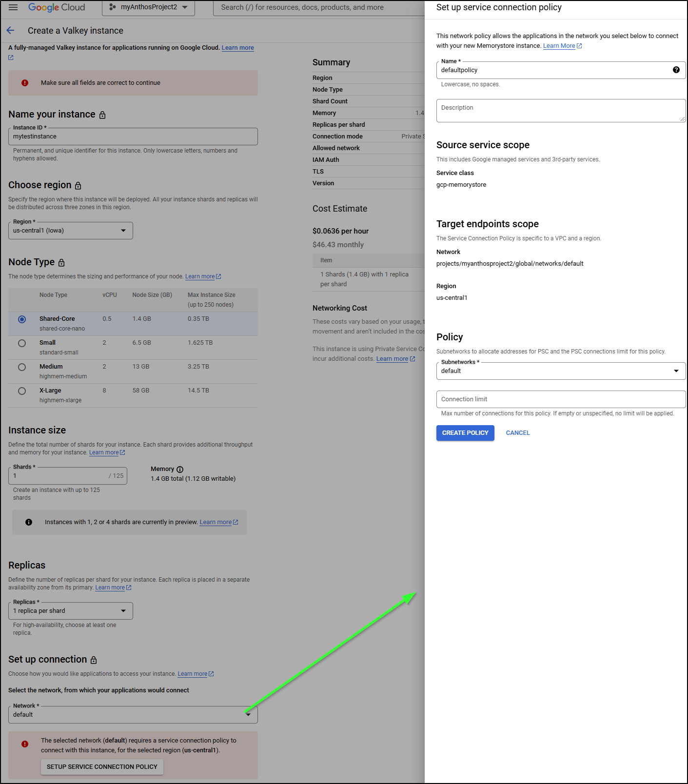Open the myAnthosProject2 project selector
The height and width of the screenshot is (784, 688).
tap(148, 7)
